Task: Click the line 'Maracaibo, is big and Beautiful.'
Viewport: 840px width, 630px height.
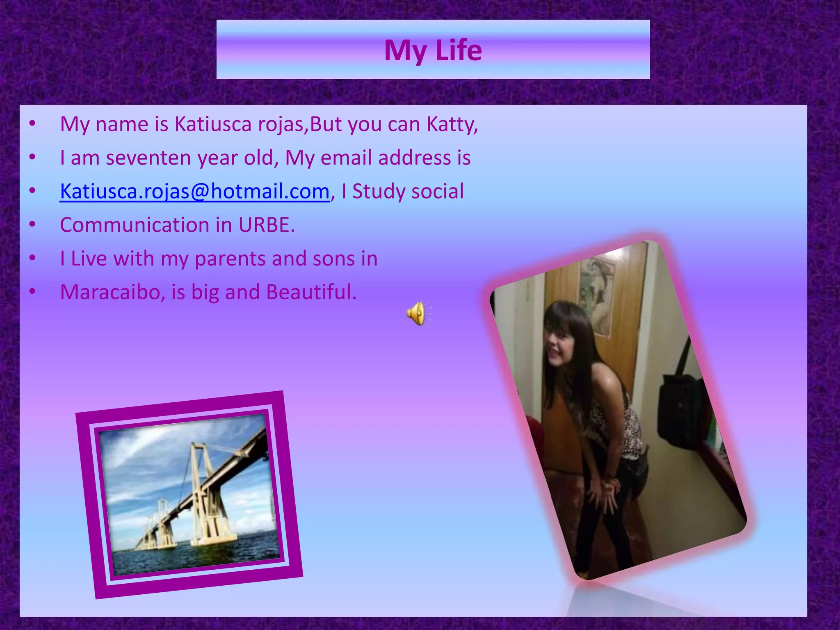Action: tap(208, 292)
